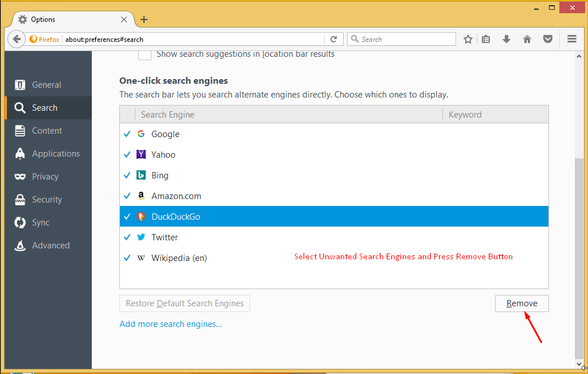Click the DuckDuckGo logo icon
This screenshot has height=374, width=588.
point(141,216)
